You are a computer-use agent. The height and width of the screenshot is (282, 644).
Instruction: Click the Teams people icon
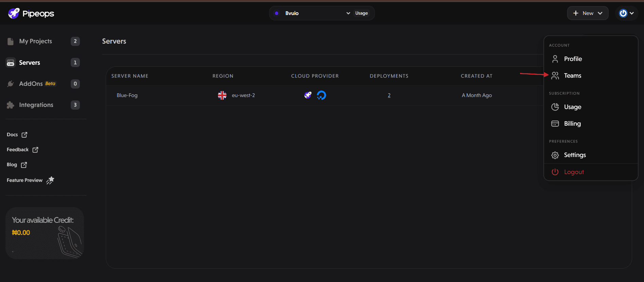point(555,76)
